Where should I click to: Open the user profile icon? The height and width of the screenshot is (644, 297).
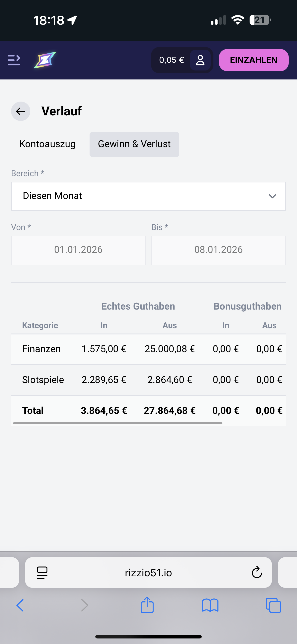point(200,60)
